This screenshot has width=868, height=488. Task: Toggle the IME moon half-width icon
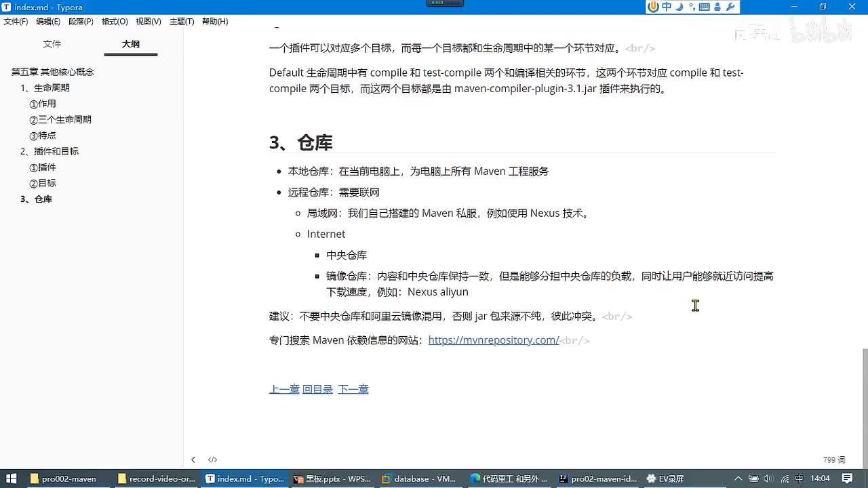[x=679, y=7]
